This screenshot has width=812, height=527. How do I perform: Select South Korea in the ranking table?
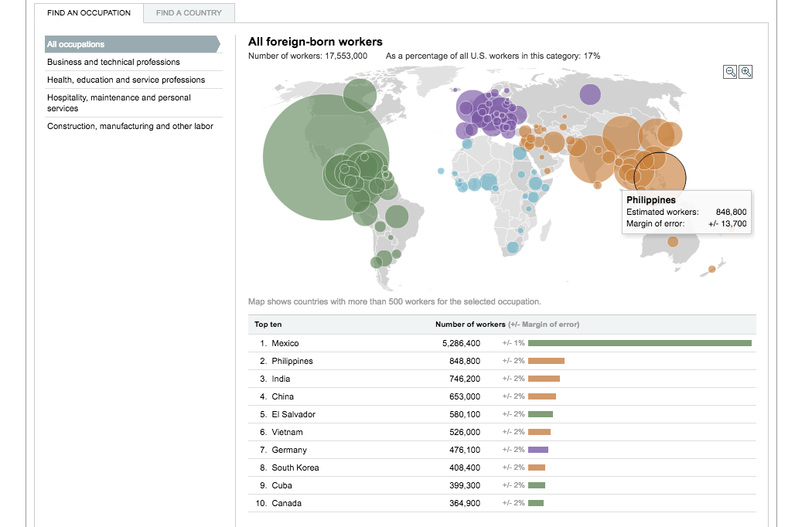click(x=295, y=467)
